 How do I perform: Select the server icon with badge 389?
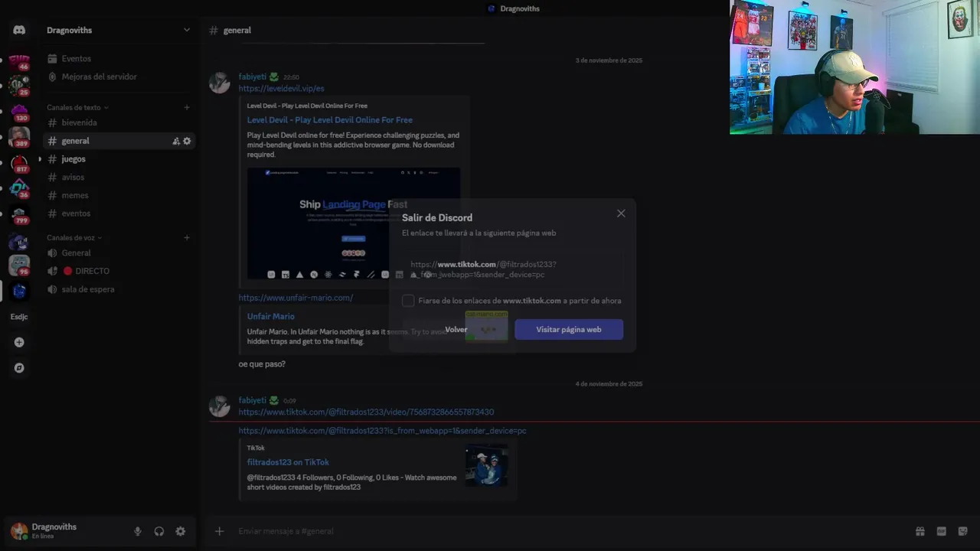(19, 137)
